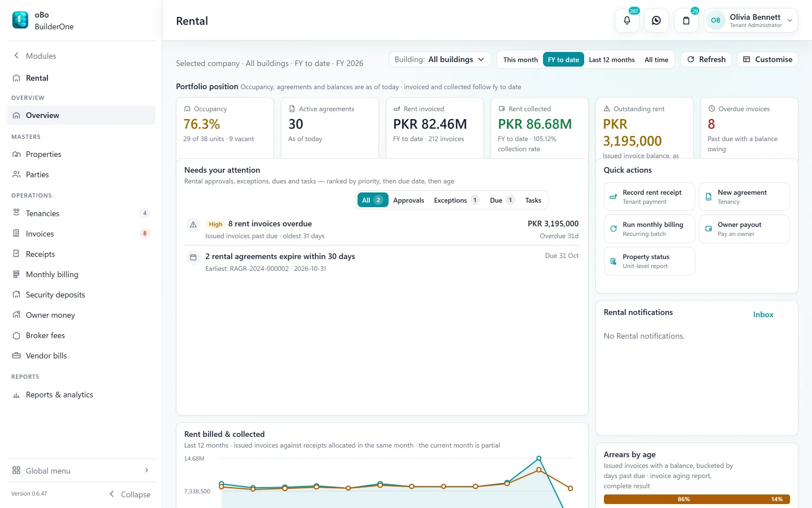
Task: Switch to the All attention tab
Action: pyautogui.click(x=373, y=200)
